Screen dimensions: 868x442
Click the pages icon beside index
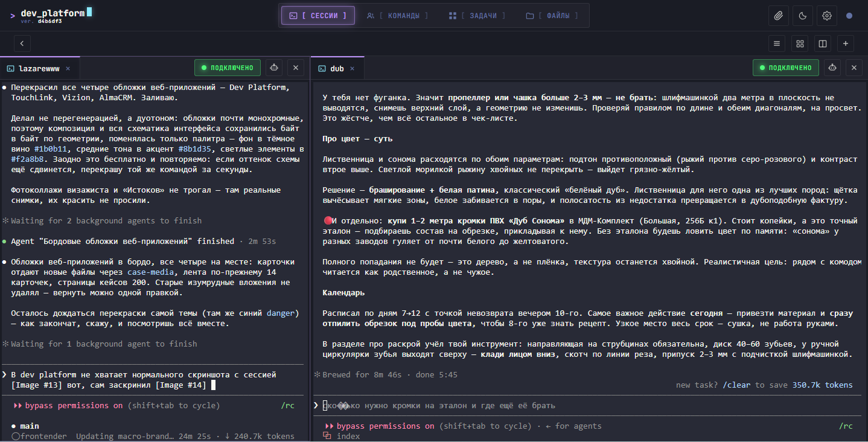pyautogui.click(x=327, y=436)
